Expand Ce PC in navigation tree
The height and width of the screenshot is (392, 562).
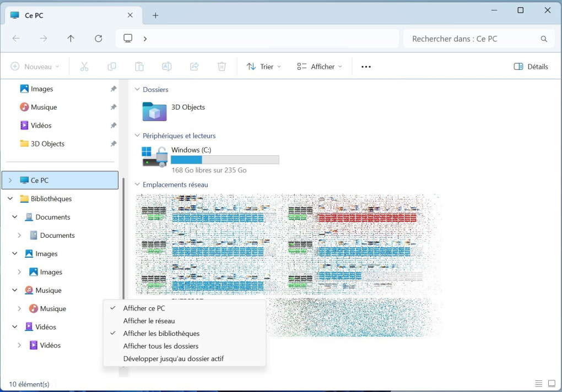(10, 180)
